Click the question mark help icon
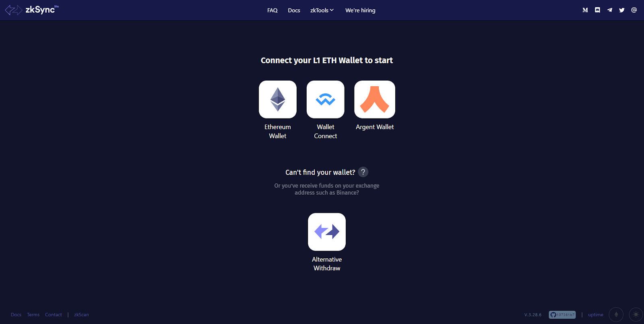The width and height of the screenshot is (644, 324). pyautogui.click(x=363, y=172)
